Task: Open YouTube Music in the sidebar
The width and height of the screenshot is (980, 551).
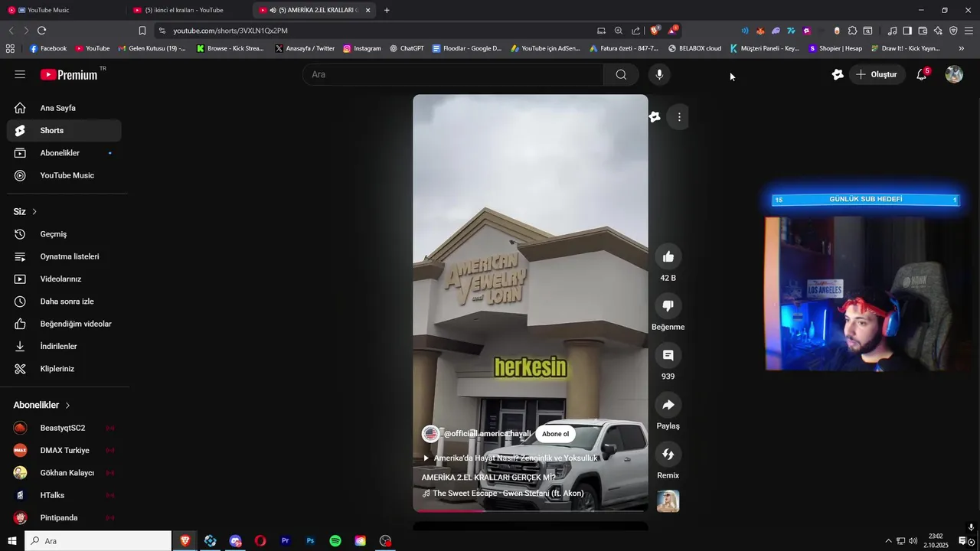Action: click(64, 175)
